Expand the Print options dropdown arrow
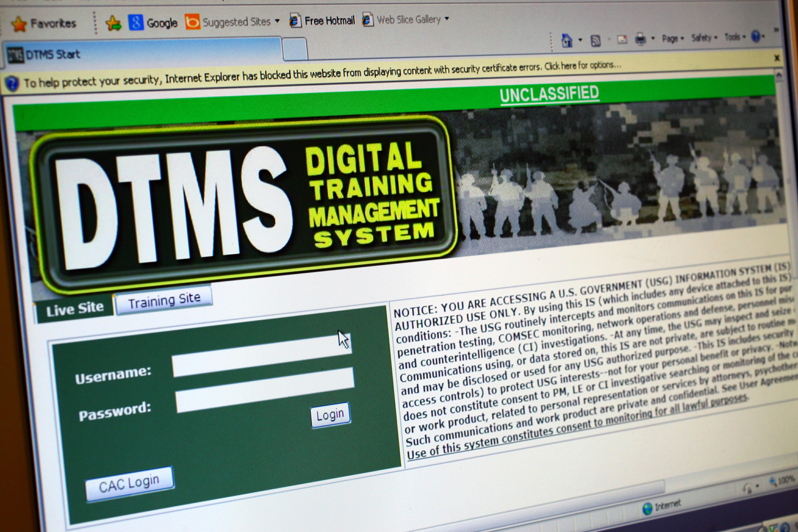This screenshot has height=532, width=798. pyautogui.click(x=653, y=38)
